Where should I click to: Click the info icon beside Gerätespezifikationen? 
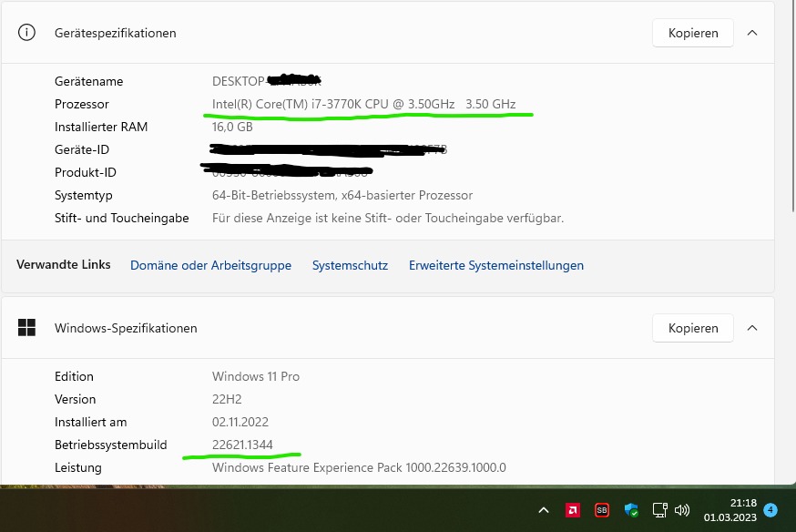point(26,33)
